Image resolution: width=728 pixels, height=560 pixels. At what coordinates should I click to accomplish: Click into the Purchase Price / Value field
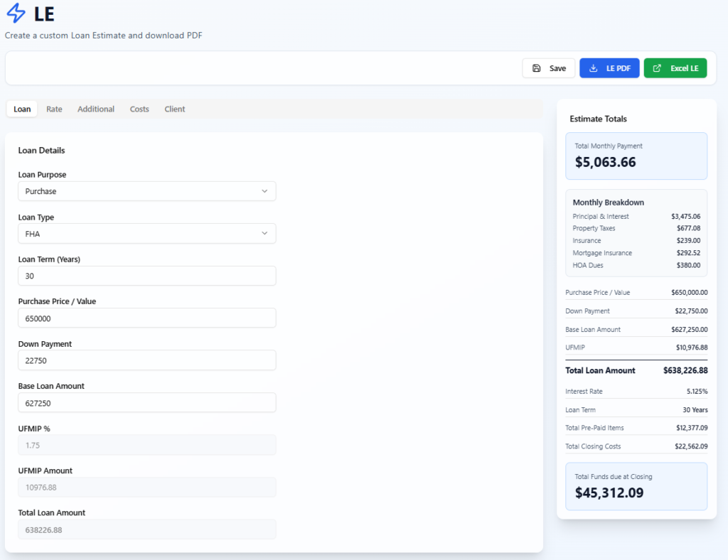tap(146, 318)
